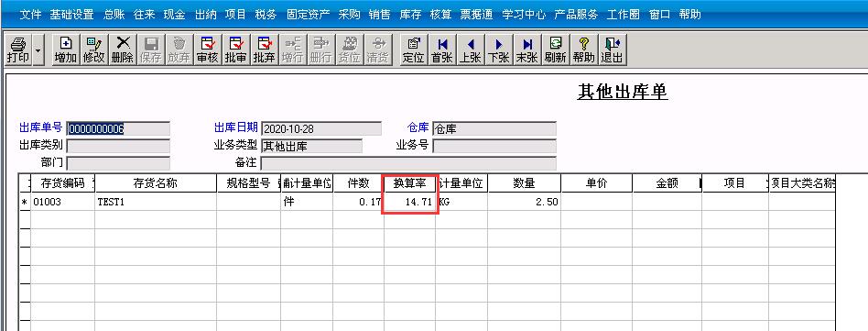Screen dimensions: 868x331
Task: Select the 件数 cell showing 0.17
Action: pos(358,202)
